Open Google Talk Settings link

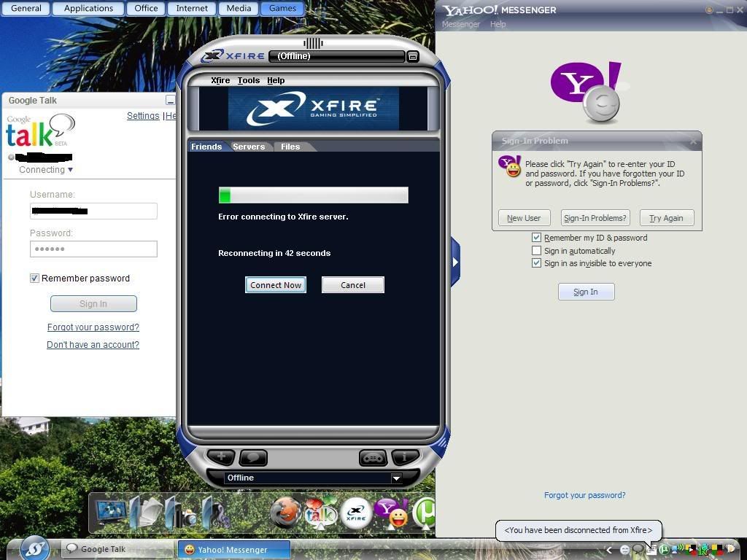tap(143, 116)
